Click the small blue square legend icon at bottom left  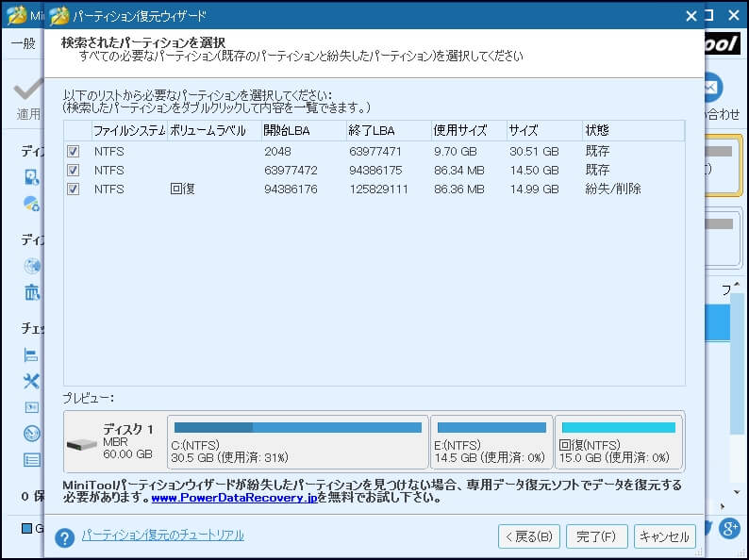(x=26, y=528)
